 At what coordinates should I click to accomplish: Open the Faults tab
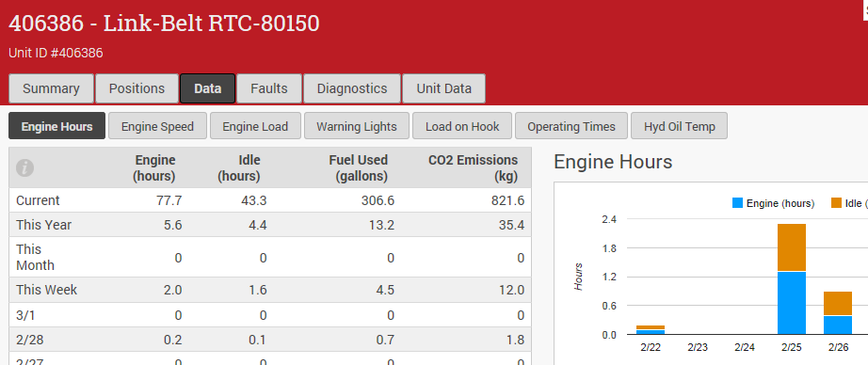coord(269,88)
